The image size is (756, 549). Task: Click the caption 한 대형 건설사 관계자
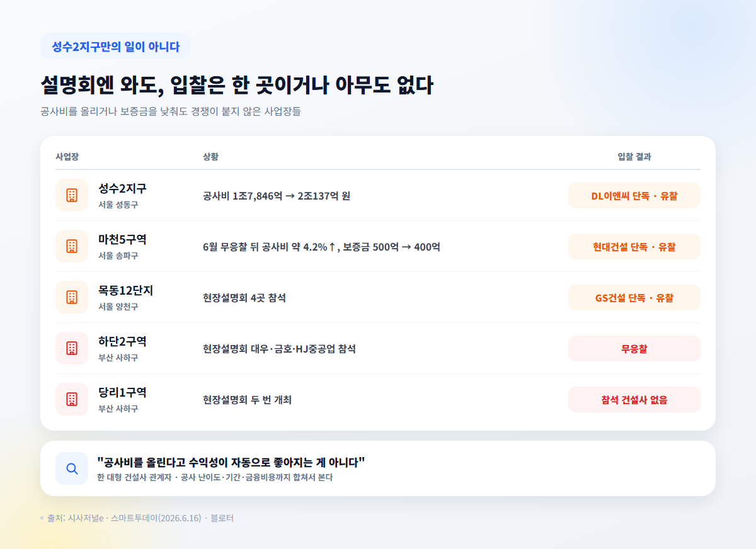(x=215, y=478)
